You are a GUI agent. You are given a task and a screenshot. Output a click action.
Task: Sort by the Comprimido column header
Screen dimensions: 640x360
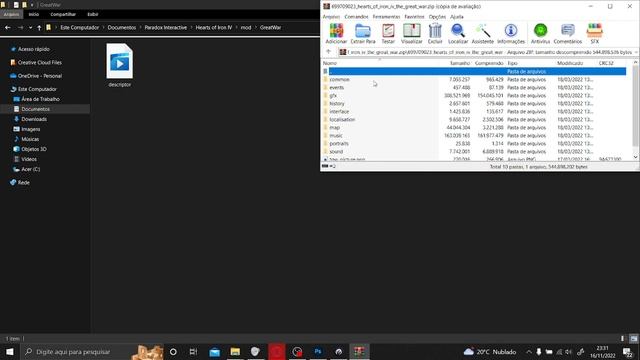coord(489,63)
